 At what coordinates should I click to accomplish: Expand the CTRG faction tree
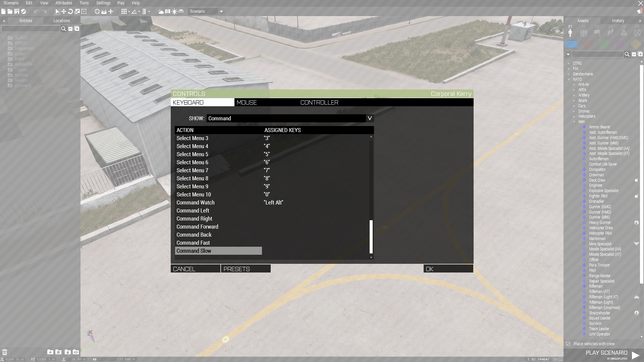tap(569, 63)
